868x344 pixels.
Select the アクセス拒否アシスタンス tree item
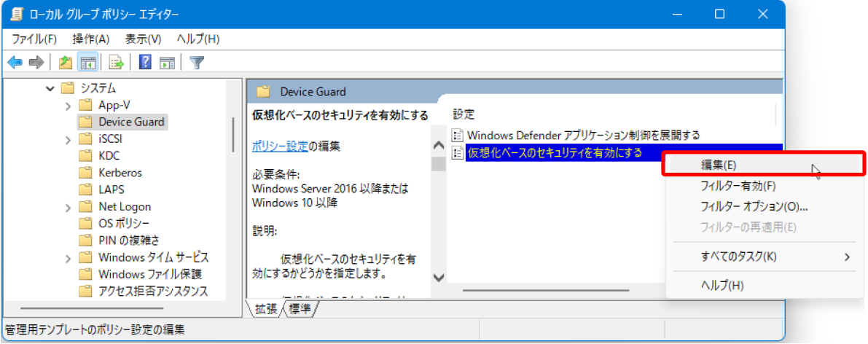click(153, 291)
